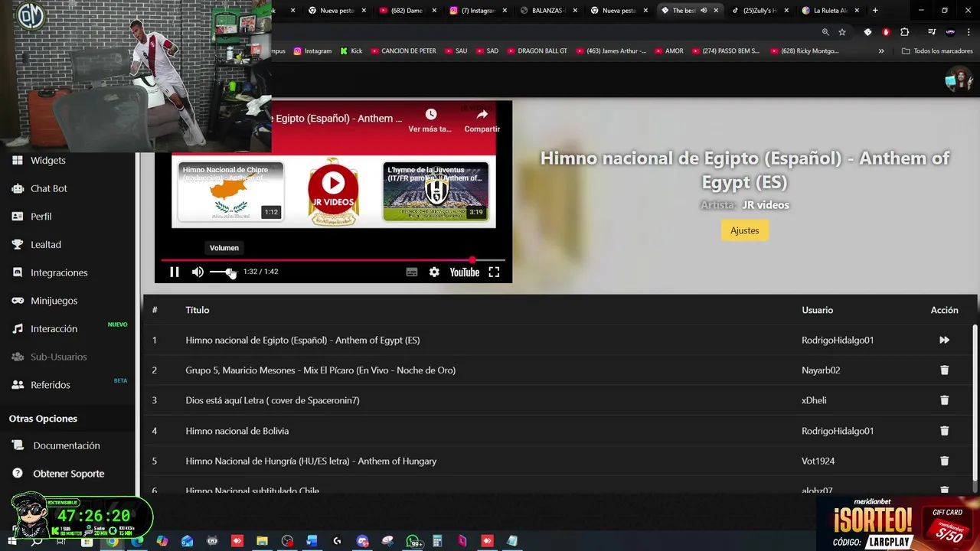Click the Usuario column header
Screen dimensions: 980x551
(x=817, y=310)
